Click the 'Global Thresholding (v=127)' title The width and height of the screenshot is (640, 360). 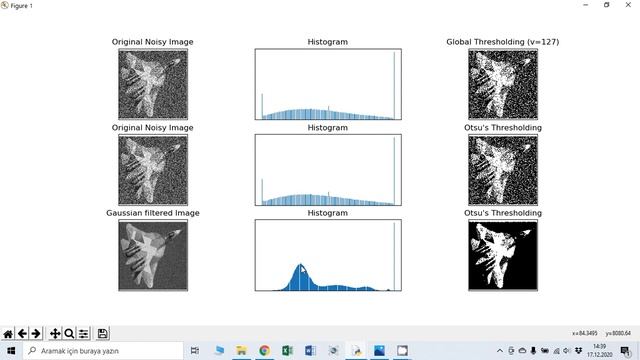tap(502, 42)
